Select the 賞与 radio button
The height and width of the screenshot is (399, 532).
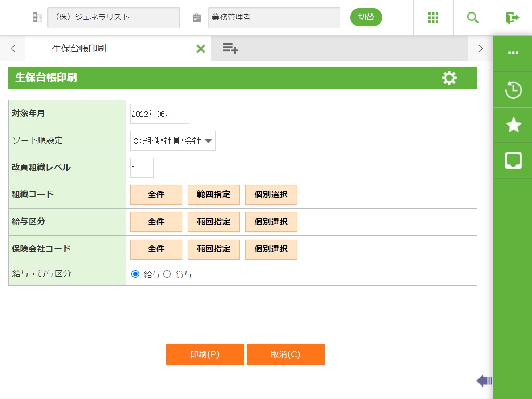167,274
